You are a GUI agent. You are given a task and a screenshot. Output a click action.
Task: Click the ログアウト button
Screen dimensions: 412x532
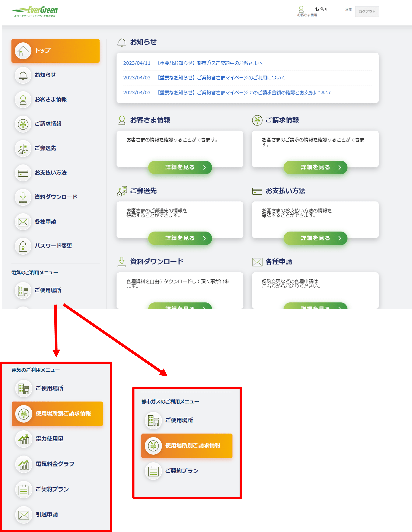(367, 11)
